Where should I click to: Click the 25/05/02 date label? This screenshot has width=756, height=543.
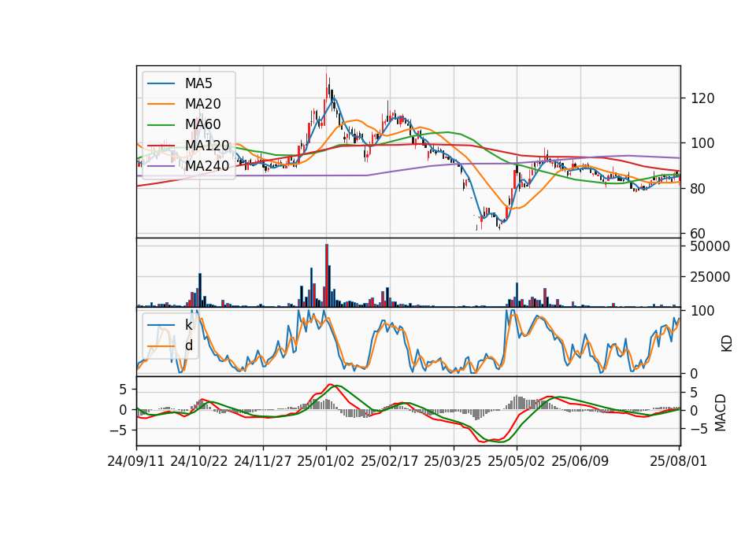pos(517,461)
